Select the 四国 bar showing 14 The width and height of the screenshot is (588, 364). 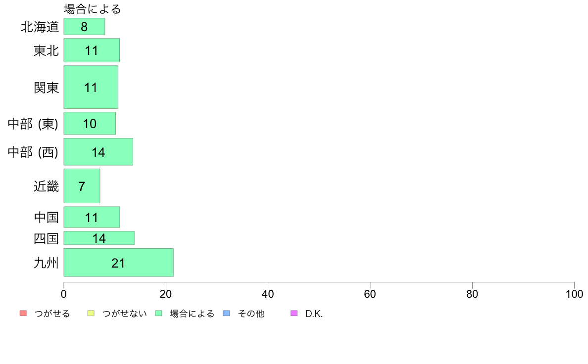click(x=99, y=238)
